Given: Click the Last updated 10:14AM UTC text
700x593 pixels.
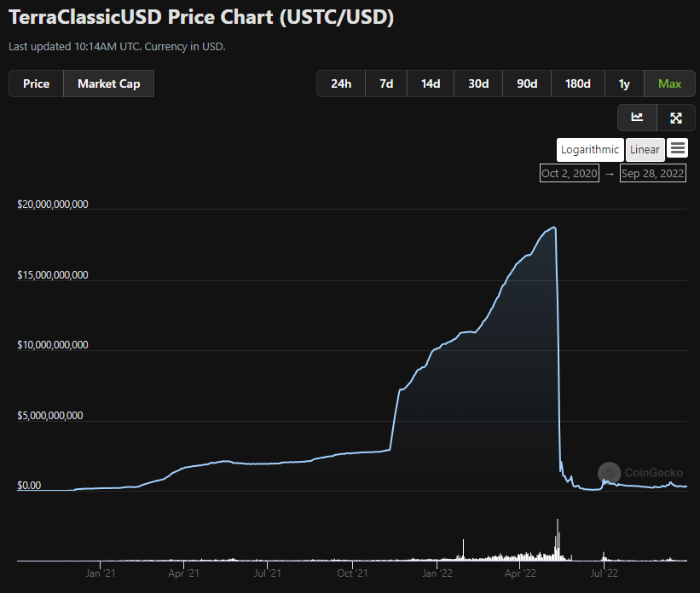Looking at the screenshot, I should coord(117,46).
